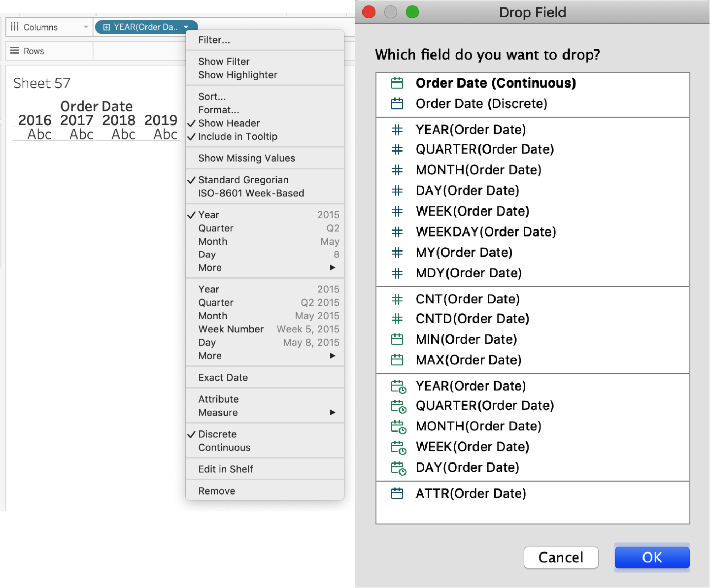
Task: Click the hash icon beside WEEKDAY(Order Date)
Action: pyautogui.click(x=397, y=232)
